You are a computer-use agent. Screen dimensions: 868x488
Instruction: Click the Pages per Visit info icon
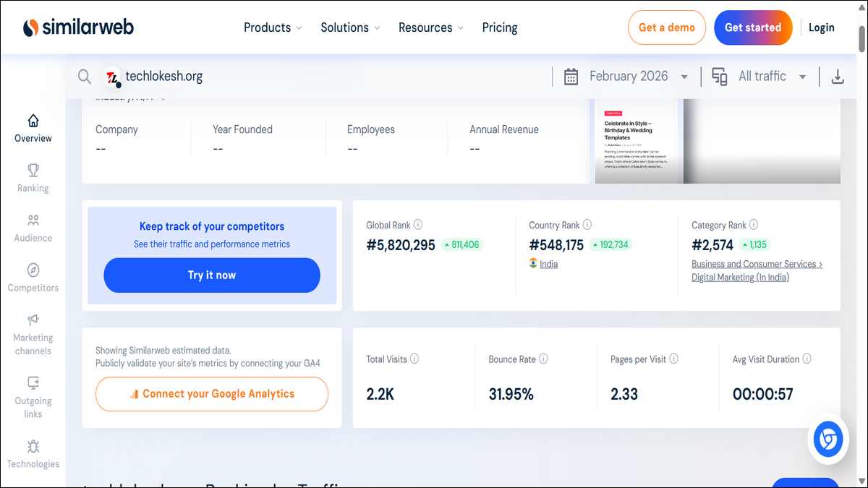pos(673,359)
